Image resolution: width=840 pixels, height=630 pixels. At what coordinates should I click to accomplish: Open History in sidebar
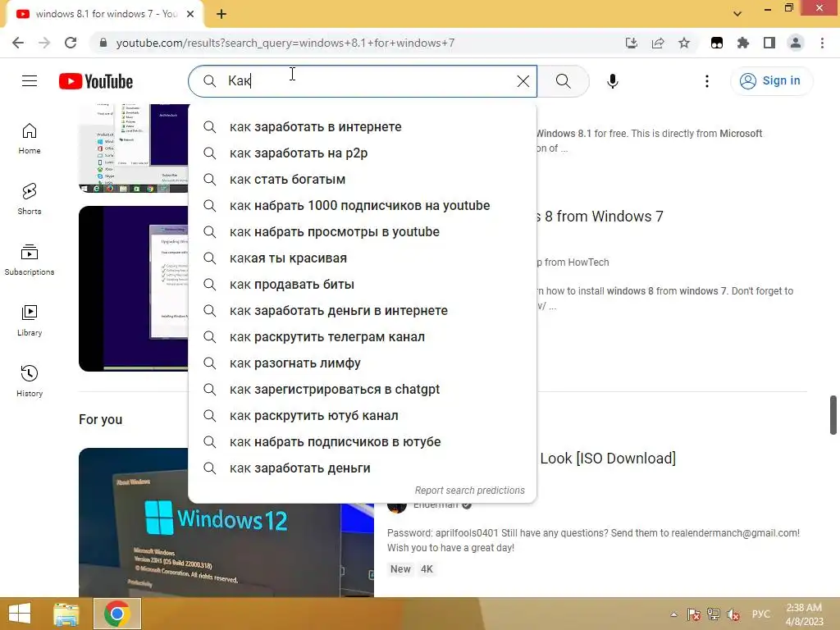click(x=30, y=381)
